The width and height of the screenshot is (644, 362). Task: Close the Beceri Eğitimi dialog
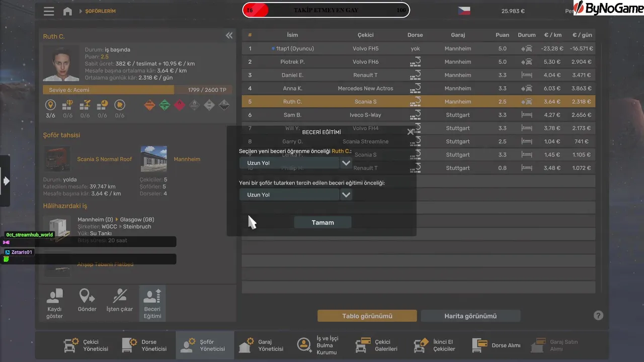coord(410,132)
